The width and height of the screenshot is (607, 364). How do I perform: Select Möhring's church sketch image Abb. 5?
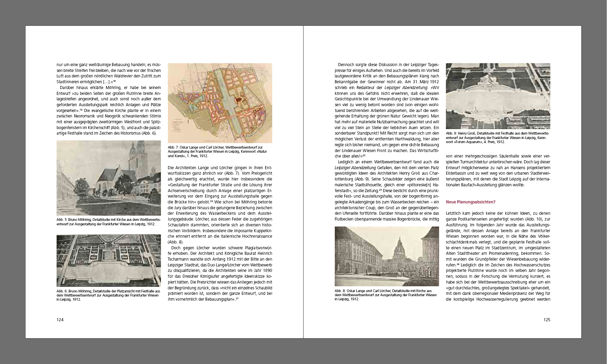pos(109,178)
